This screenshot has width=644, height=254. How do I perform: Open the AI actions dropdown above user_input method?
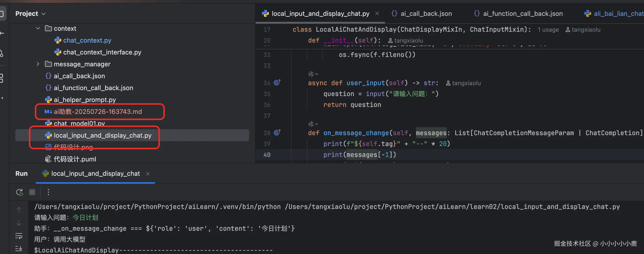coord(313,74)
